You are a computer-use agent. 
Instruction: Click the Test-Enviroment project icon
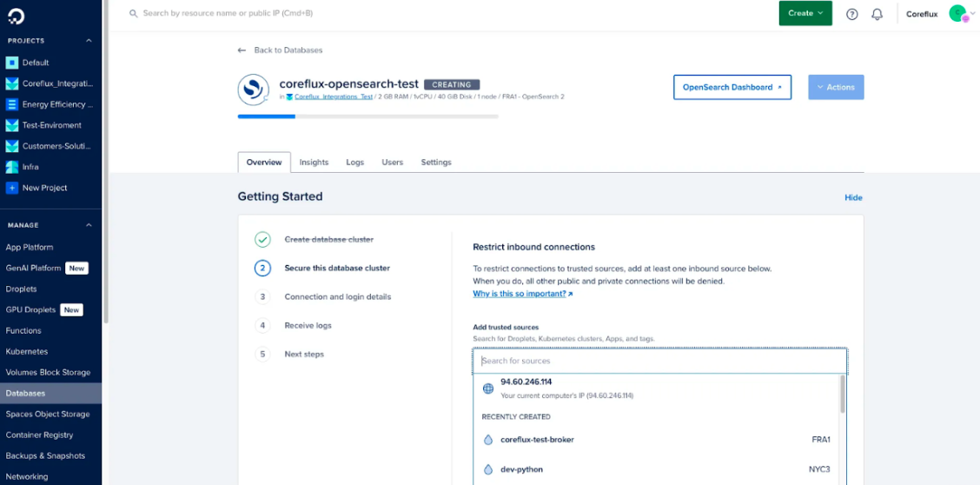pyautogui.click(x=12, y=125)
